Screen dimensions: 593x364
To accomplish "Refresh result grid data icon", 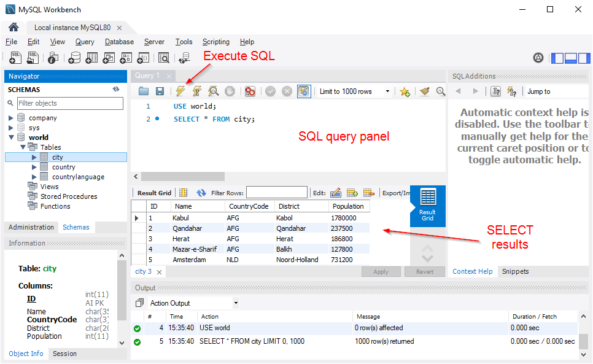I will (201, 193).
